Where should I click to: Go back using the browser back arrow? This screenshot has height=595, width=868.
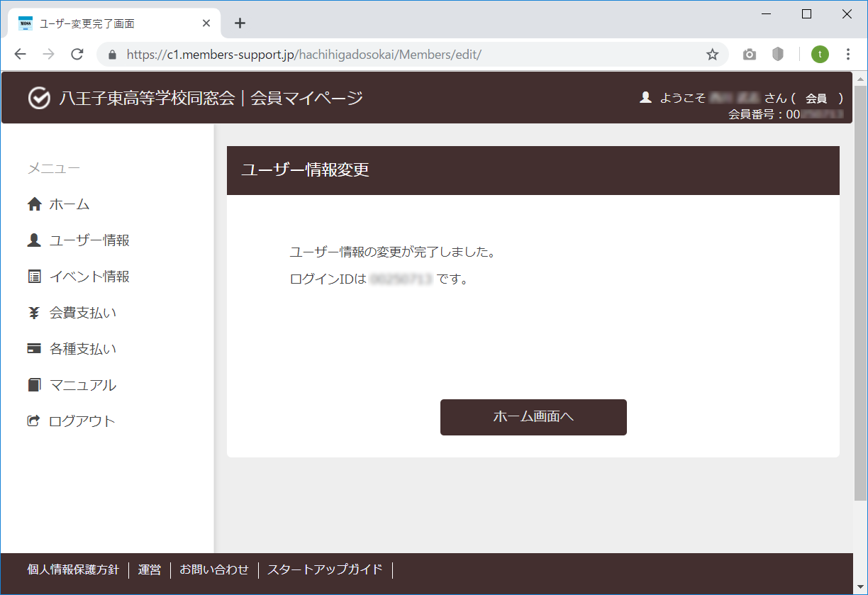click(20, 55)
